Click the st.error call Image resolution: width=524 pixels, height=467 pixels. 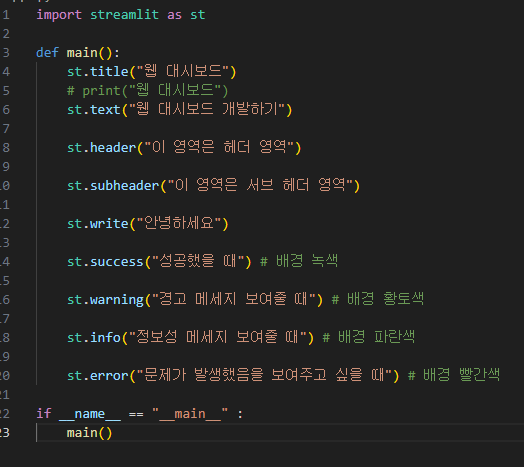click(x=233, y=375)
